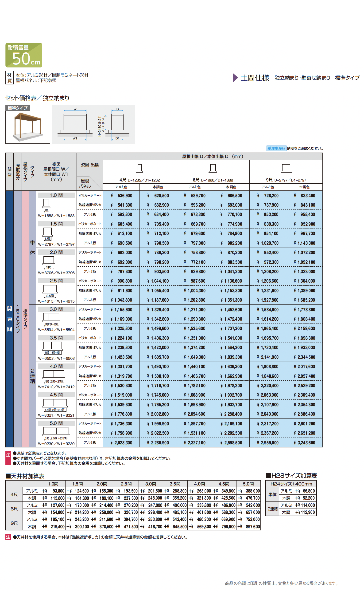364x592 pixels.
Task: Click the 材質 boxed label
Action: click(9, 78)
